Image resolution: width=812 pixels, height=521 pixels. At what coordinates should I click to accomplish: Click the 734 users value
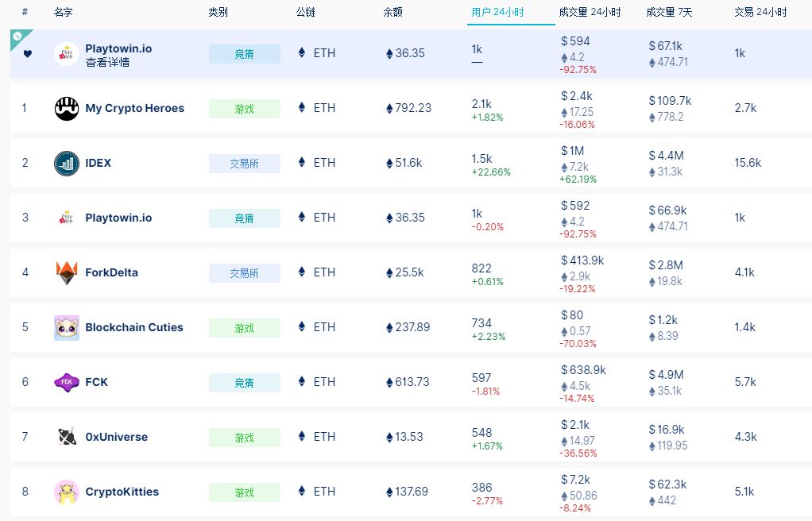(x=481, y=323)
